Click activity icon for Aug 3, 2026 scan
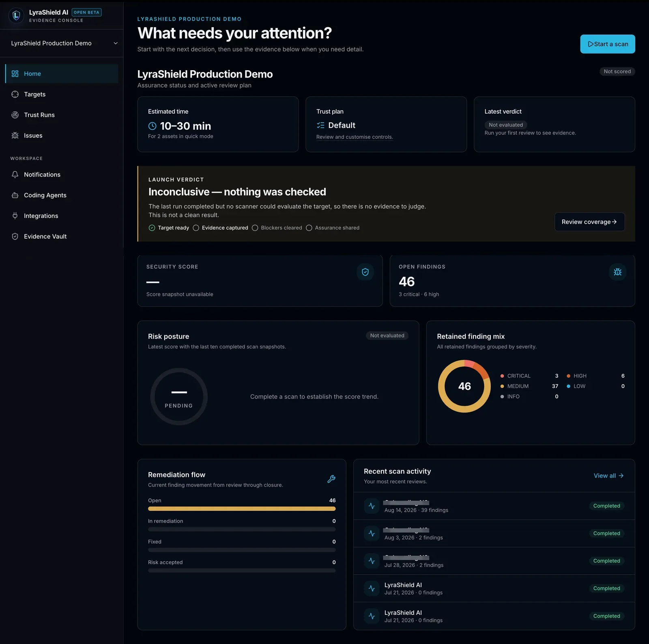Screen dimensions: 649x644 (372, 534)
